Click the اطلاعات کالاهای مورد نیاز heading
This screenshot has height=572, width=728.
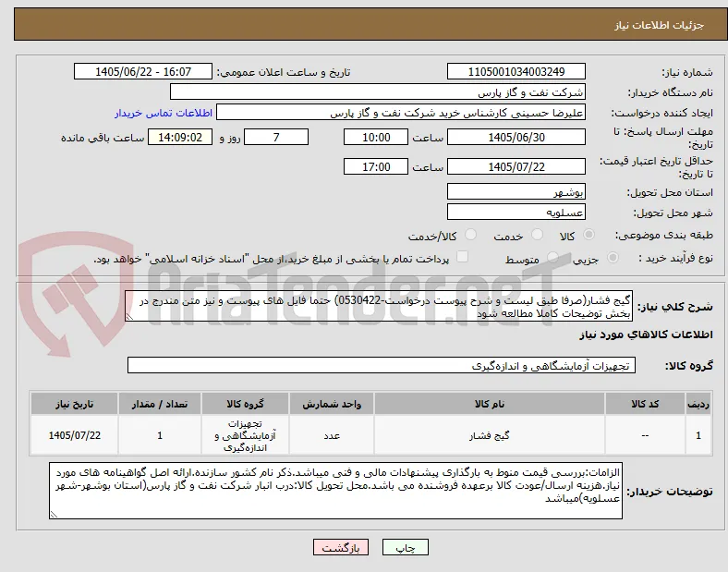[x=646, y=335]
